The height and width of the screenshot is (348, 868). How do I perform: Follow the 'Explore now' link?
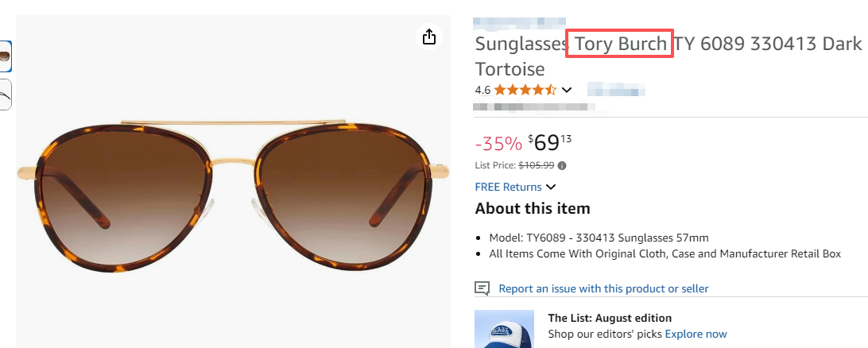[696, 334]
